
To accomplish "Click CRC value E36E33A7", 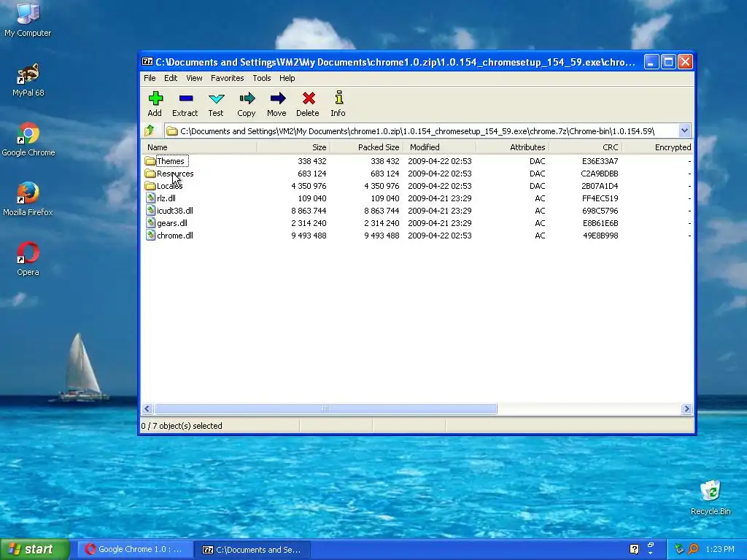I will click(600, 161).
